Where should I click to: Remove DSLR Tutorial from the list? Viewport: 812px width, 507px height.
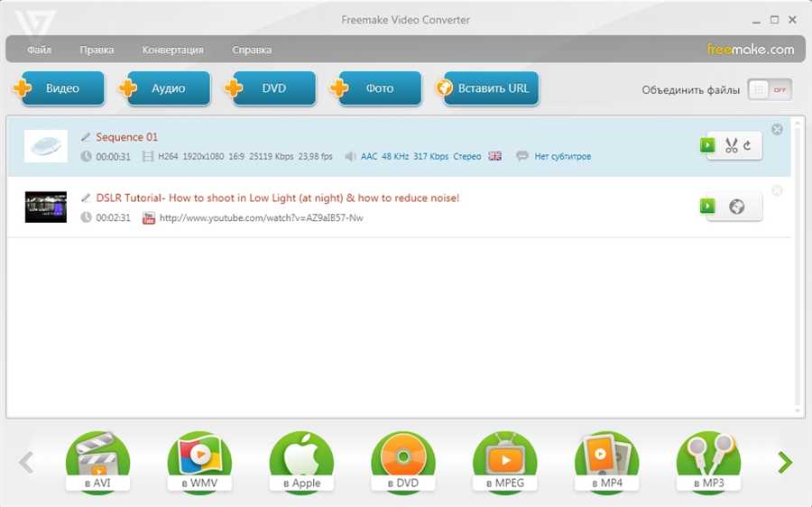pyautogui.click(x=777, y=190)
